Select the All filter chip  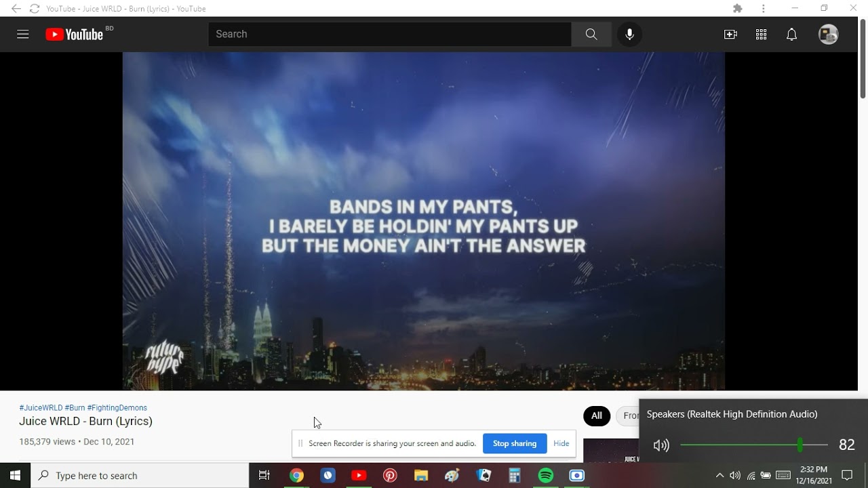click(597, 415)
